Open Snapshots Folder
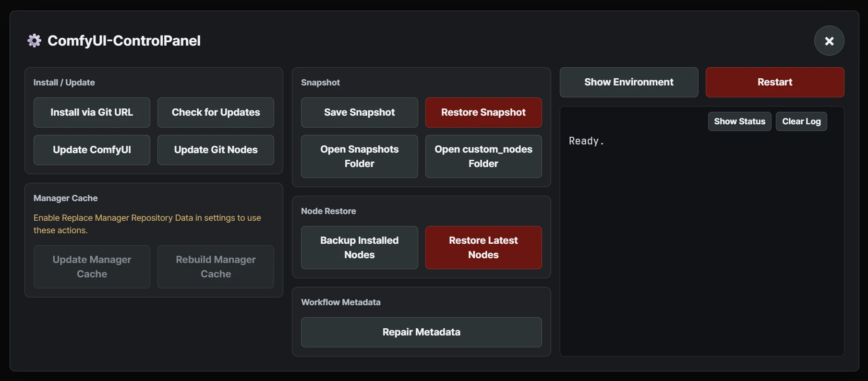Screen dimensions: 868x381 click(359, 156)
